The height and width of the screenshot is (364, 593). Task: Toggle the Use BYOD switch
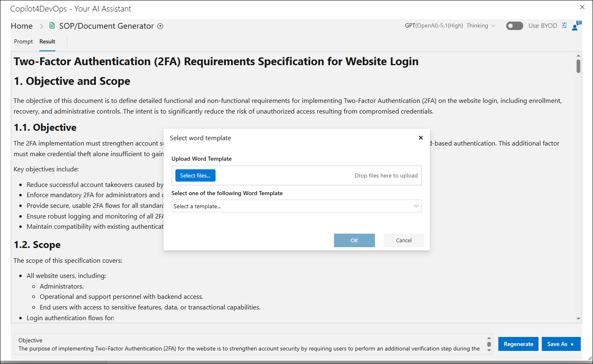[x=515, y=26]
